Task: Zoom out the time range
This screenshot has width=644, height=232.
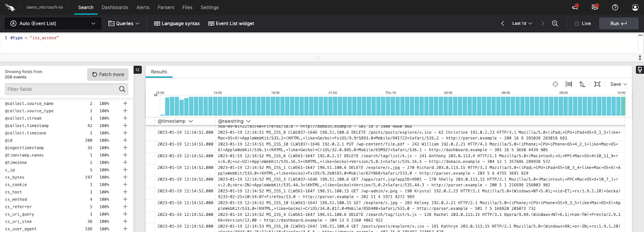Action: 555,23
